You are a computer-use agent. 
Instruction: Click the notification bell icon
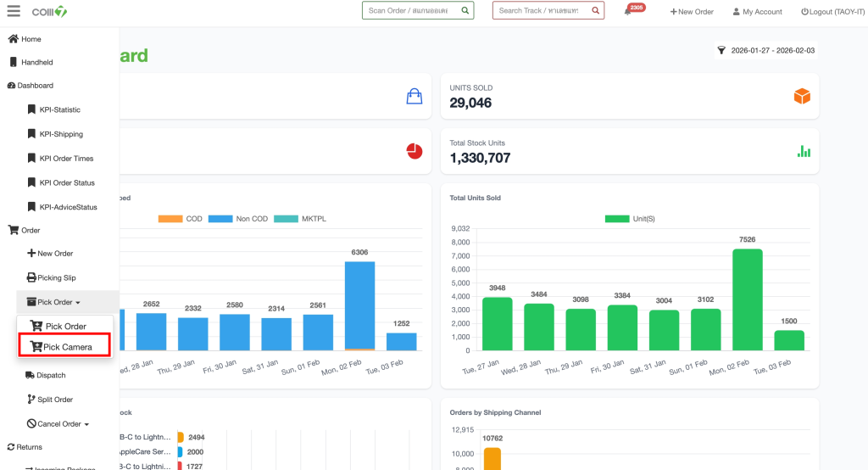[x=627, y=12]
